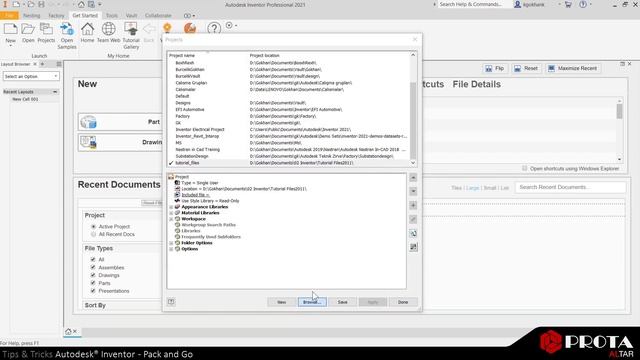Click the Done button in Projects dialog
This screenshot has height=360, width=640.
[403, 302]
